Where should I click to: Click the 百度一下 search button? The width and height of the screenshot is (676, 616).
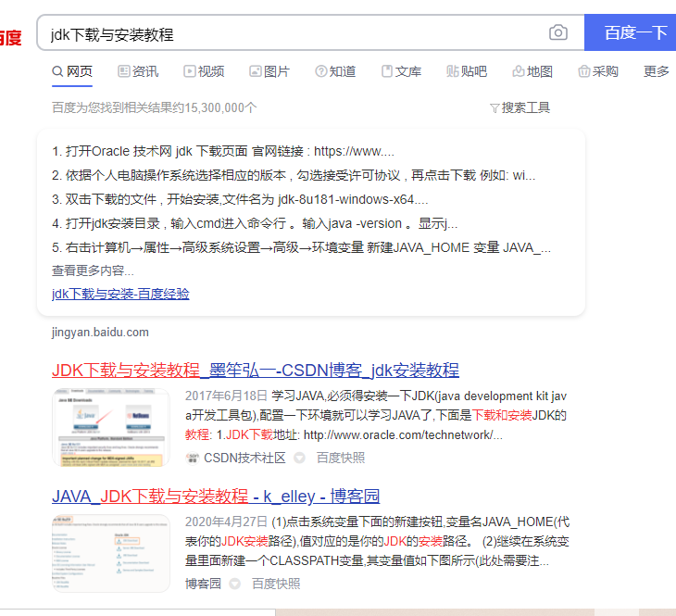click(x=630, y=32)
